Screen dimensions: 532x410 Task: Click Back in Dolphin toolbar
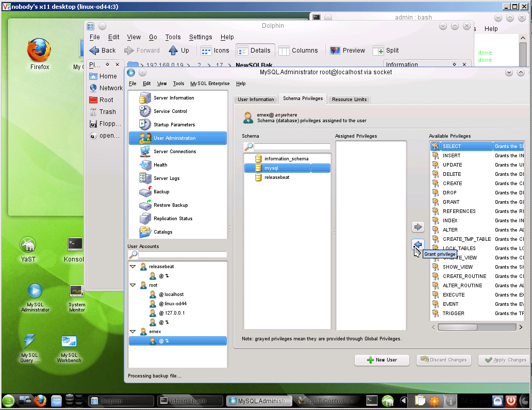point(103,51)
